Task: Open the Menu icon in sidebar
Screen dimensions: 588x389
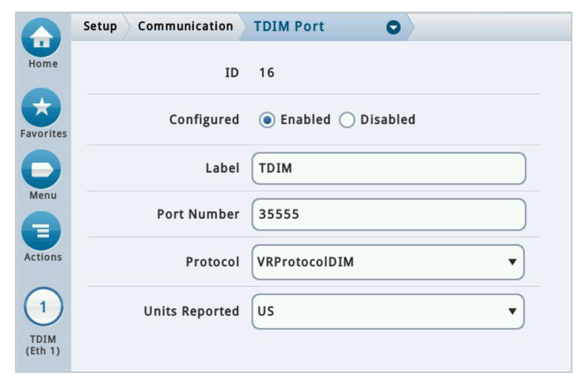Action: point(41,169)
